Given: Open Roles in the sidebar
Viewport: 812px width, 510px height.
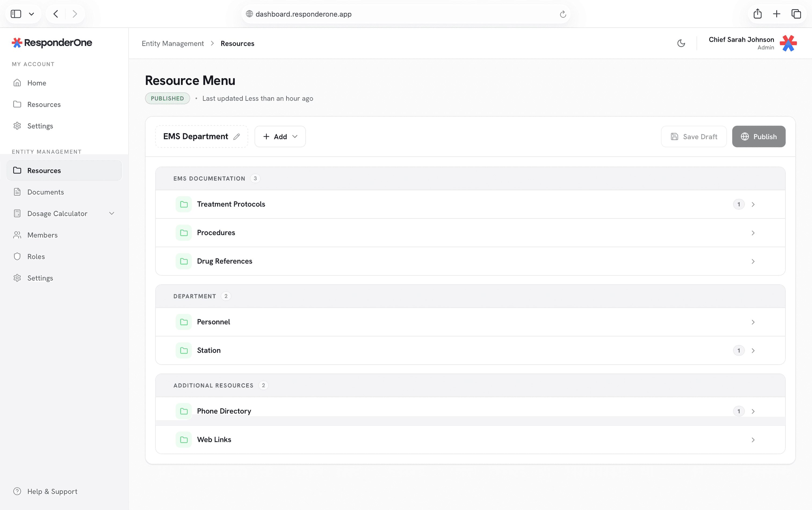Looking at the screenshot, I should pyautogui.click(x=64, y=257).
